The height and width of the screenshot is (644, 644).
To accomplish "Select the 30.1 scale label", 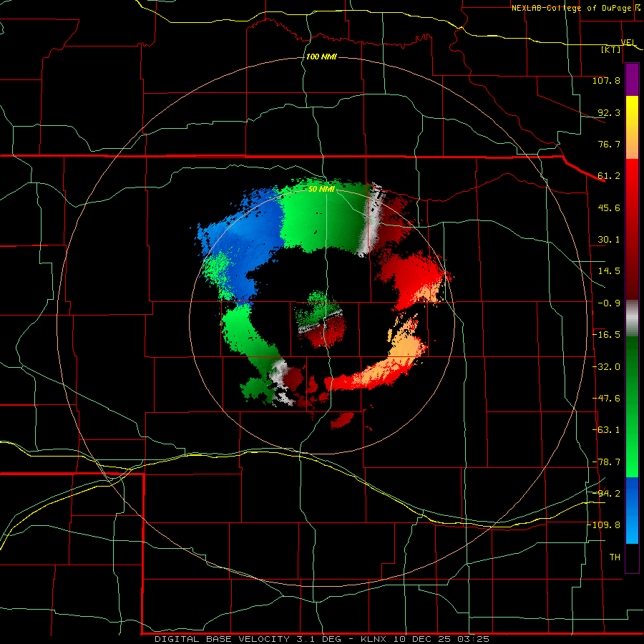I will click(609, 240).
